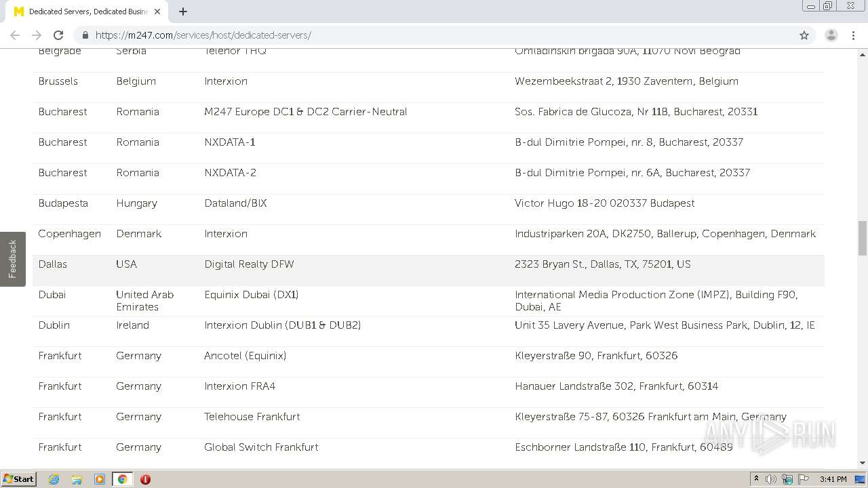Select the Ancotel (Equinix) cell

(x=245, y=356)
